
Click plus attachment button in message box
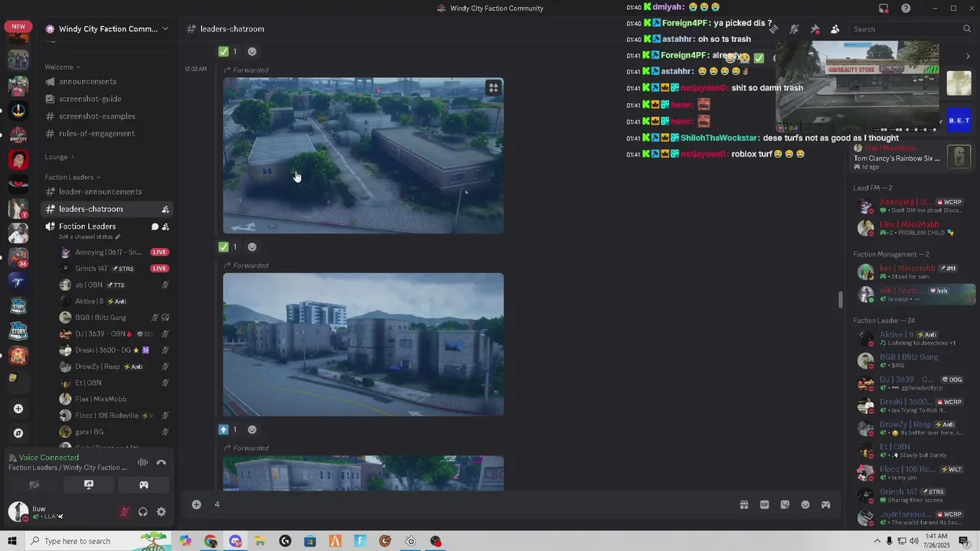tap(197, 504)
